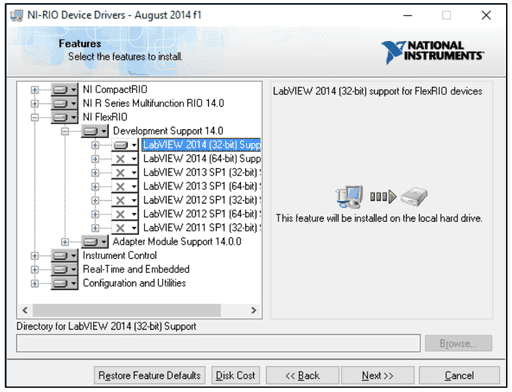Click the horizontal scrollbar thumb in feature tree
Image resolution: width=512 pixels, height=392 pixels.
coord(127,310)
